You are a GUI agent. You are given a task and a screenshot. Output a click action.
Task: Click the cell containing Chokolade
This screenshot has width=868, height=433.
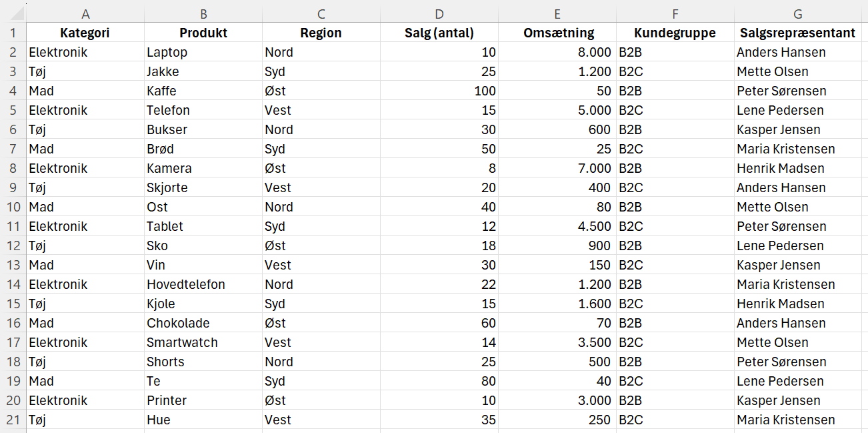coord(203,323)
